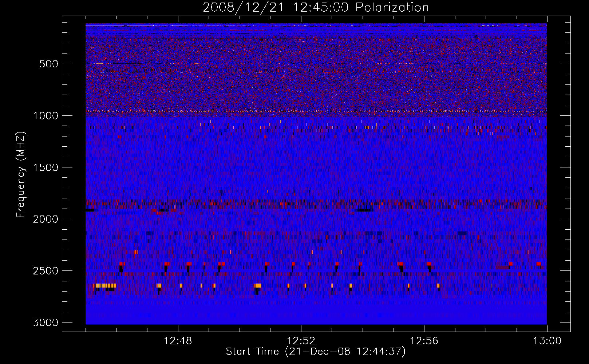
Task: Click the 12:48 time tick label
Action: 178,341
